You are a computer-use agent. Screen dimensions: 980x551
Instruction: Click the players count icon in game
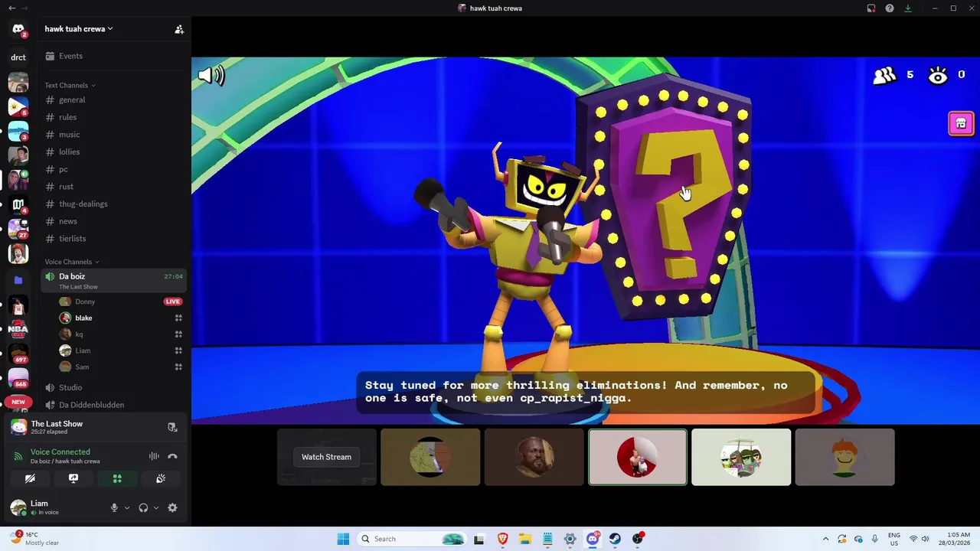click(884, 75)
